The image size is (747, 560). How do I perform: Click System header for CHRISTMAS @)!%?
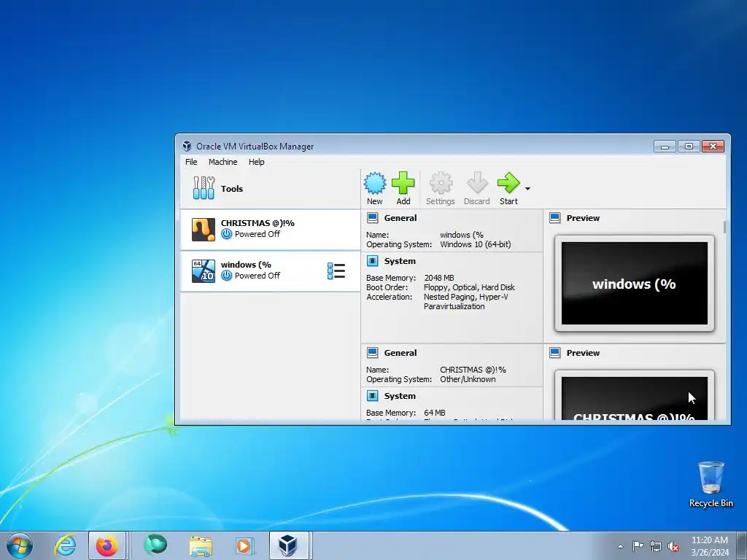pyautogui.click(x=400, y=396)
